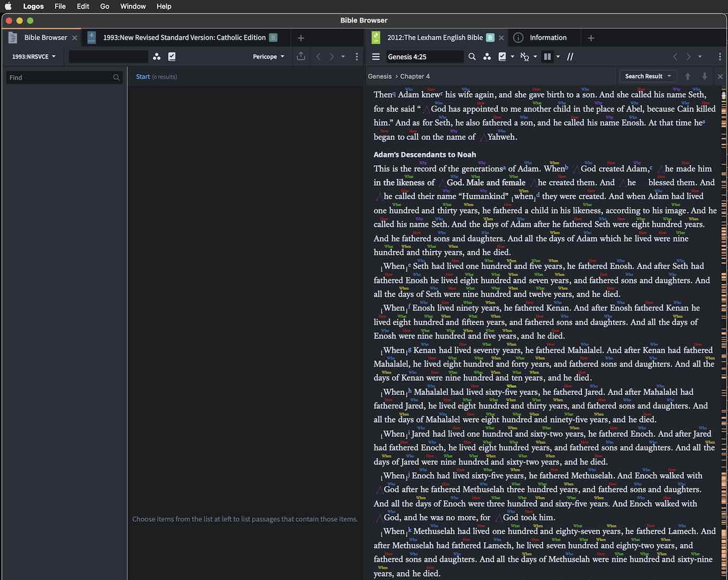Open the Apple menu
Screen dimensions: 728x580
tap(8, 6)
